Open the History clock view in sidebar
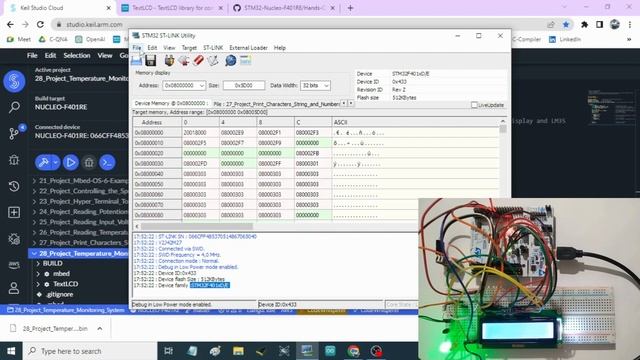The image size is (640, 360). [x=14, y=186]
